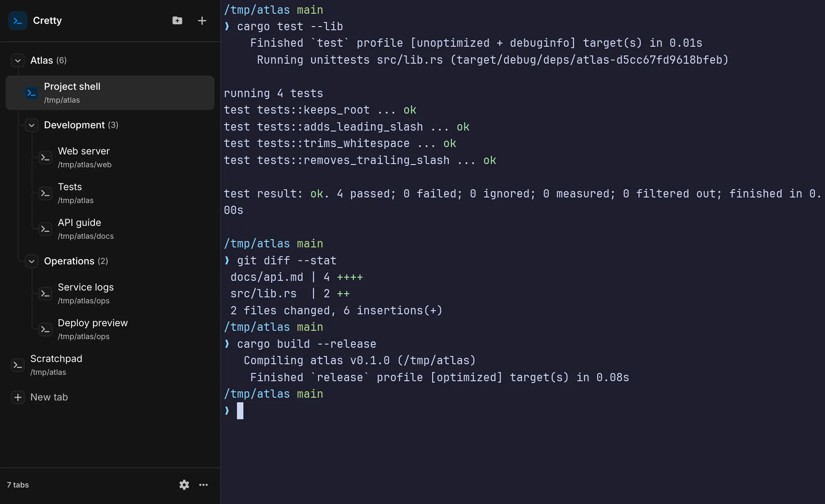Switch to the Project shell tab
The image size is (825, 504).
click(110, 93)
